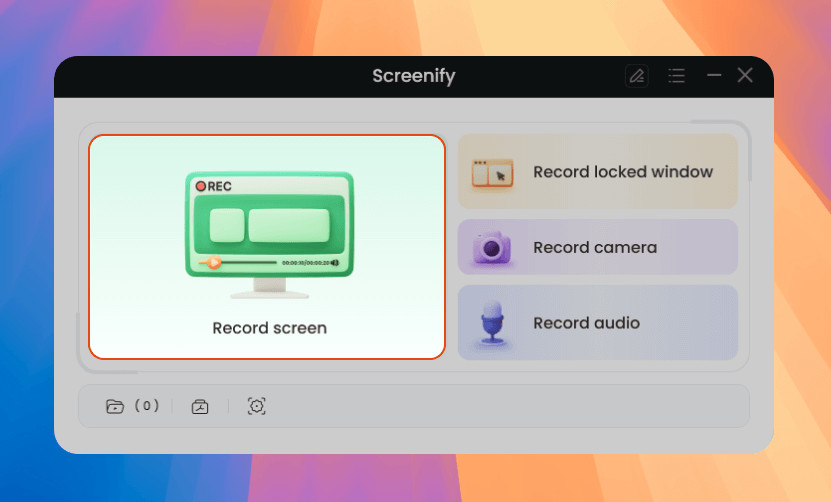Click the blue microphone icon
Viewport: 831px width, 502px height.
tap(492, 322)
